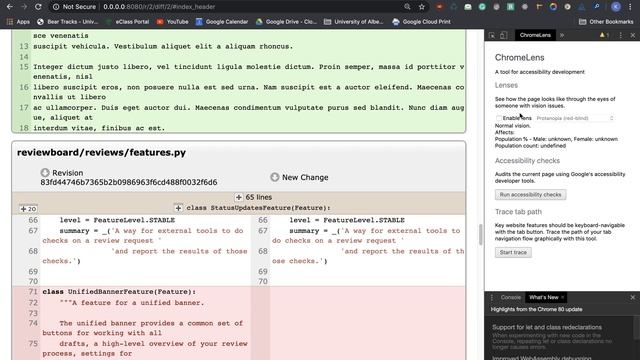Open the Chrome profile avatar
The width and height of the screenshot is (640, 360).
point(616,7)
